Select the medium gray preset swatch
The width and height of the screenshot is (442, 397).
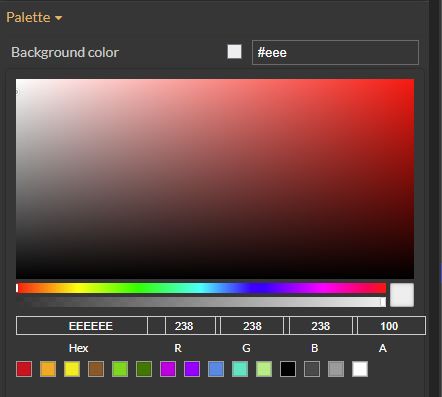[336, 369]
